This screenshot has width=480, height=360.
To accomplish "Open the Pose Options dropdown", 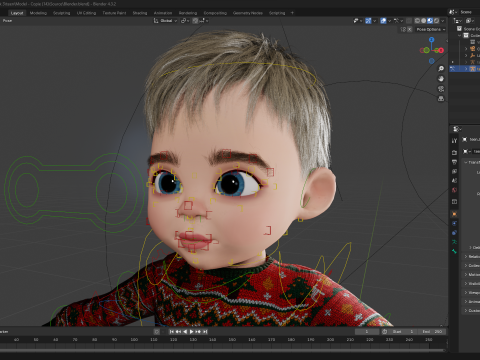I will [x=431, y=29].
